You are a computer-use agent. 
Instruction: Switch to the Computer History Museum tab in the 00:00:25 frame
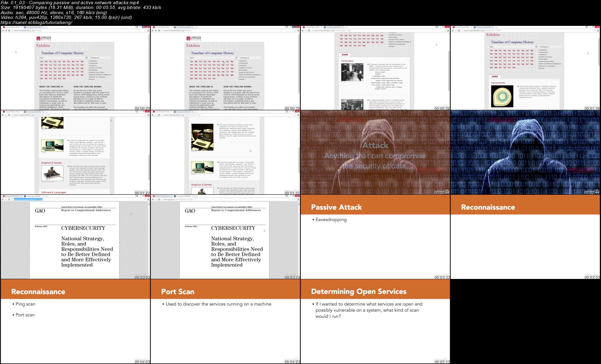[12, 27]
